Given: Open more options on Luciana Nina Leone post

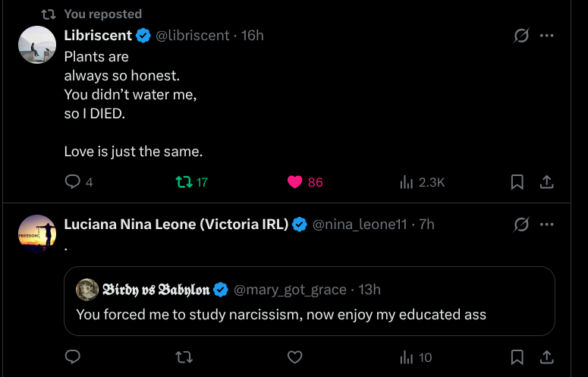Looking at the screenshot, I should click(x=546, y=224).
